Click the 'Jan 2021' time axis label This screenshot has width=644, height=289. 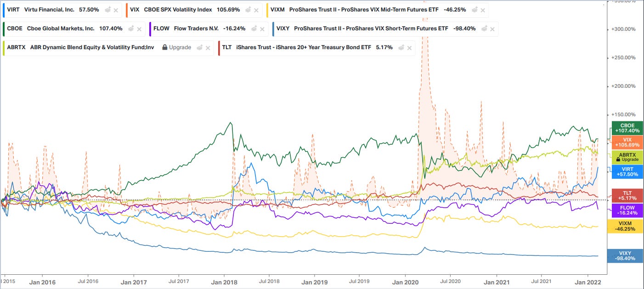[x=496, y=282]
